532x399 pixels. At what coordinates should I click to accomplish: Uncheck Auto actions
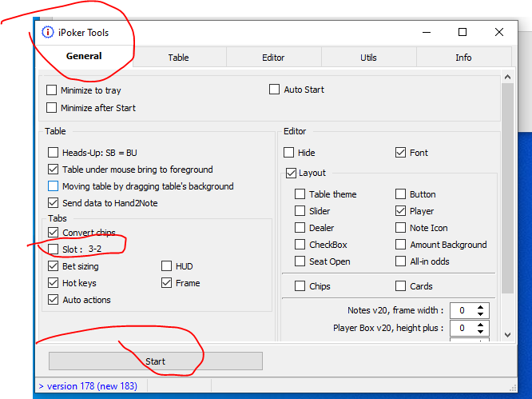coord(53,300)
